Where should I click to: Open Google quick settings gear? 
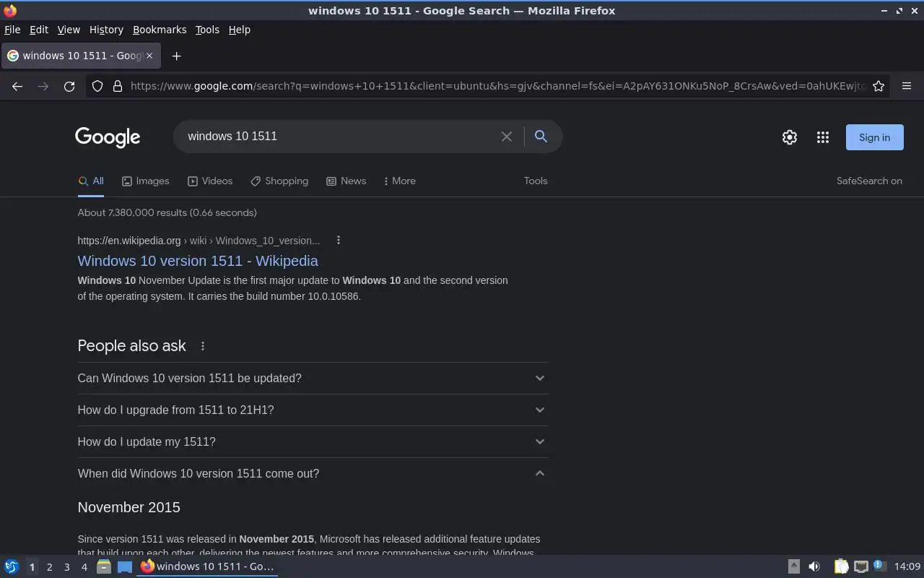click(790, 137)
